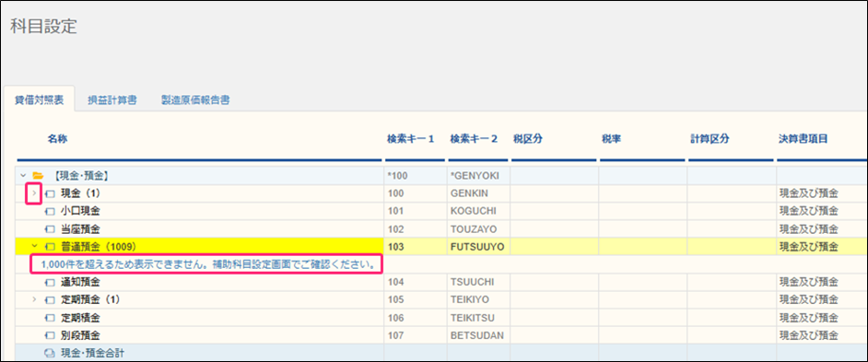
Task: Select the 通知預金 account name
Action: (80, 282)
